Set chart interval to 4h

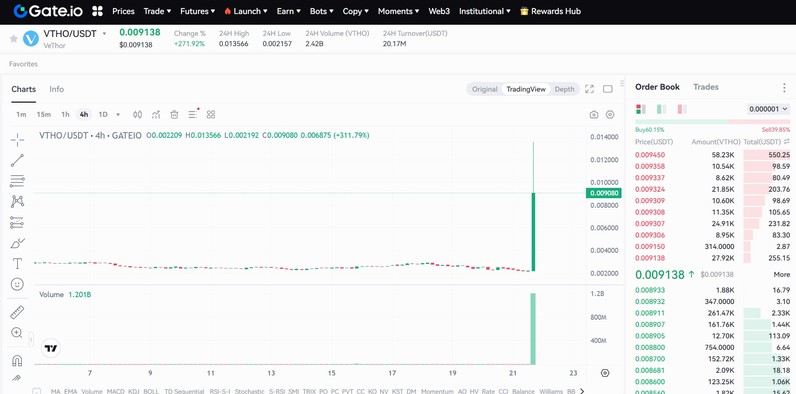click(x=84, y=114)
